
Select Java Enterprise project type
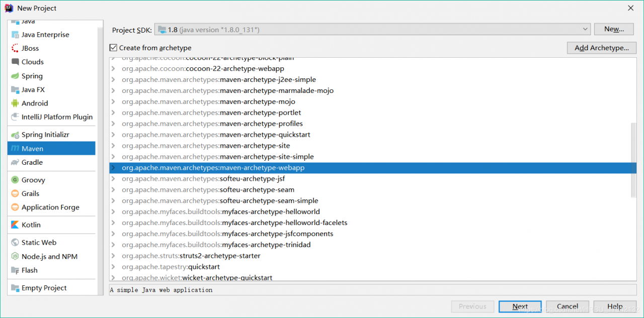coord(45,35)
